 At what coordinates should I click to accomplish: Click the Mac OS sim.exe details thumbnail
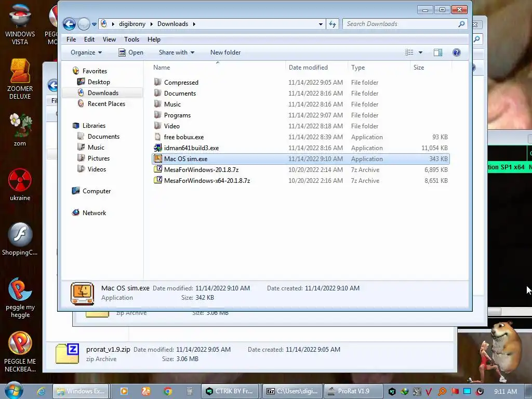(82, 294)
